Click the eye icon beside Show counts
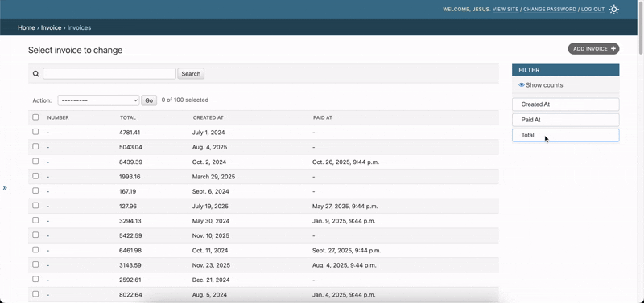The image size is (644, 303). tap(522, 85)
